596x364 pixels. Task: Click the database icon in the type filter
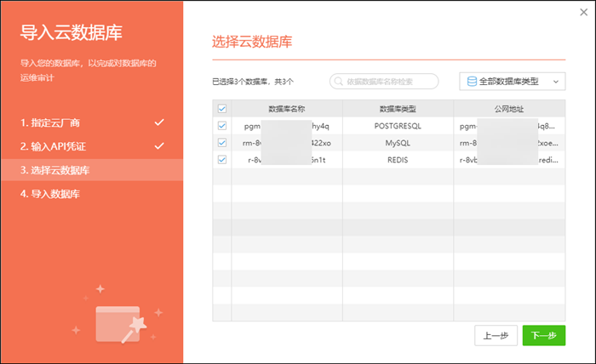[x=471, y=82]
